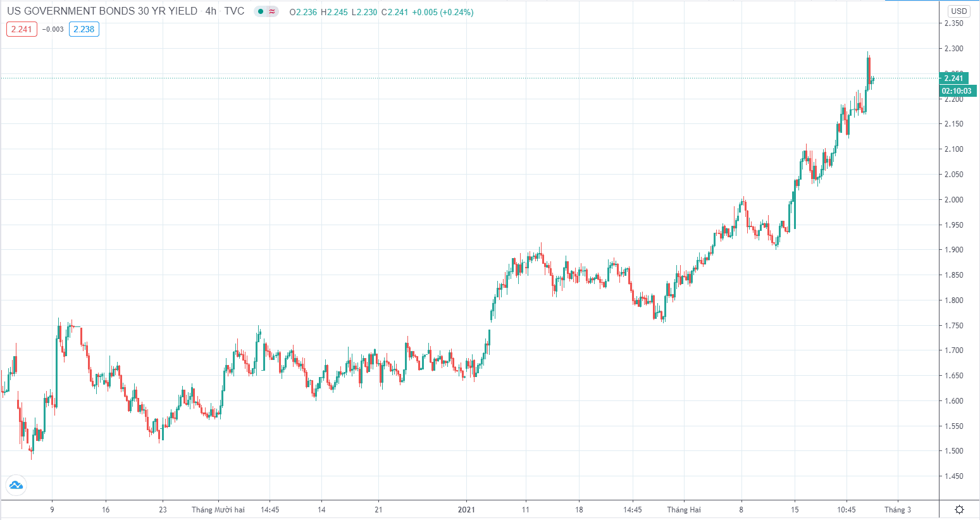Click the low value L2.230
Viewport: 980px width, 520px height.
tap(364, 12)
